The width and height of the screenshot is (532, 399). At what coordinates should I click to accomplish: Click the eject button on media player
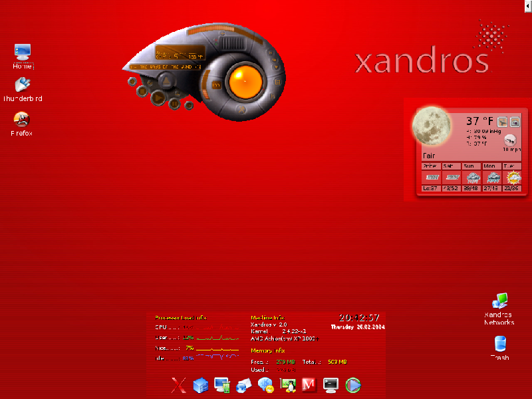click(x=166, y=81)
